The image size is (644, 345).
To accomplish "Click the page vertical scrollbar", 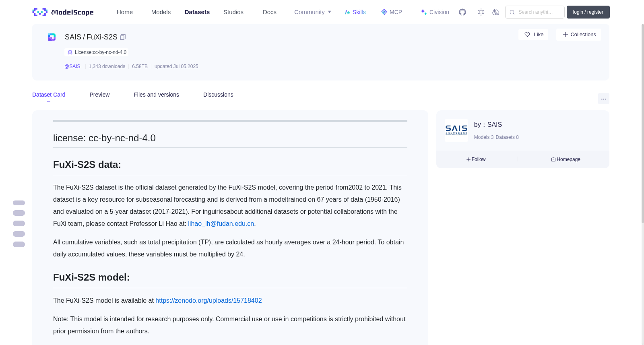I will click(x=642, y=123).
